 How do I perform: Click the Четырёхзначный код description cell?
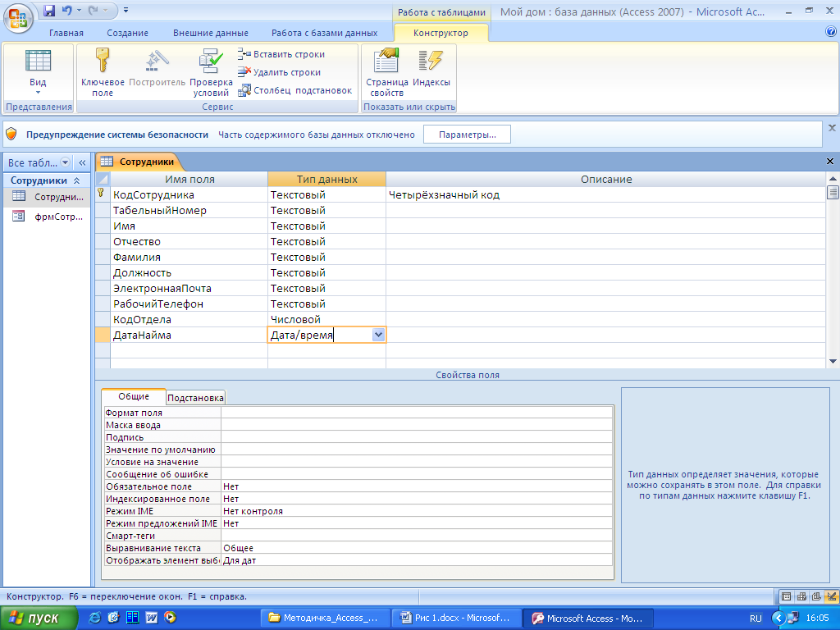[x=606, y=194]
